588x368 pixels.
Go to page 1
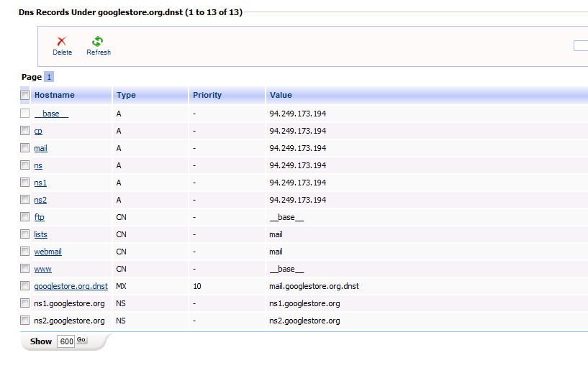(x=49, y=77)
